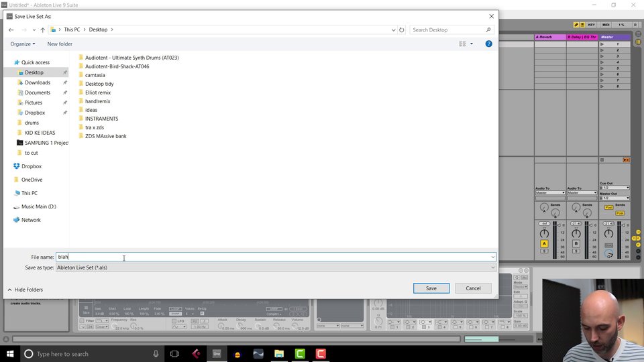Viewport: 644px width, 362px height.
Task: Select the Downloads quick access icon
Action: click(x=20, y=82)
